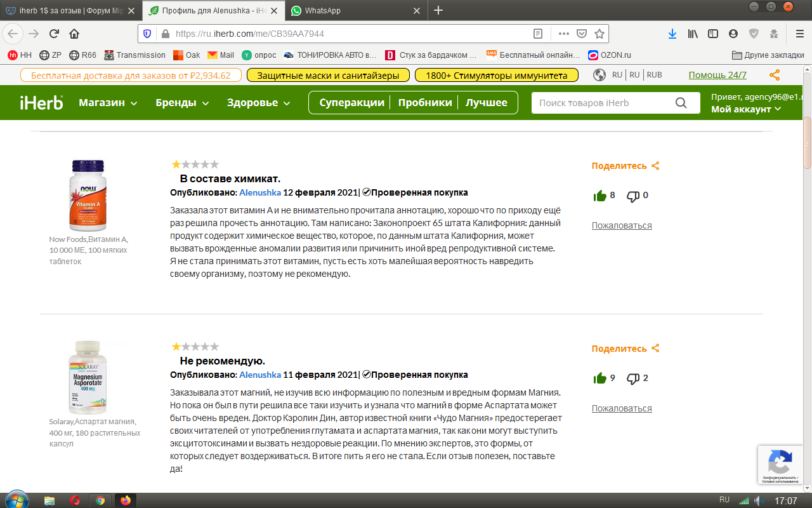812x508 pixels.
Task: Reload the current iHerb page
Action: tap(54, 34)
